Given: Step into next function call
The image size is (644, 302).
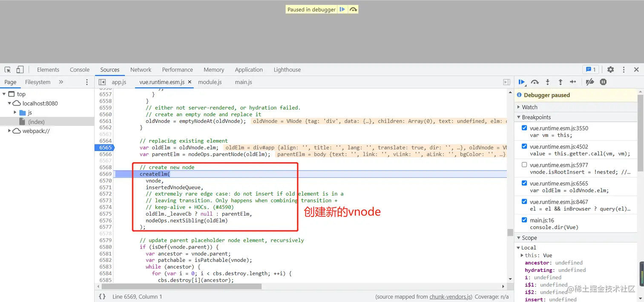Looking at the screenshot, I should pyautogui.click(x=548, y=82).
